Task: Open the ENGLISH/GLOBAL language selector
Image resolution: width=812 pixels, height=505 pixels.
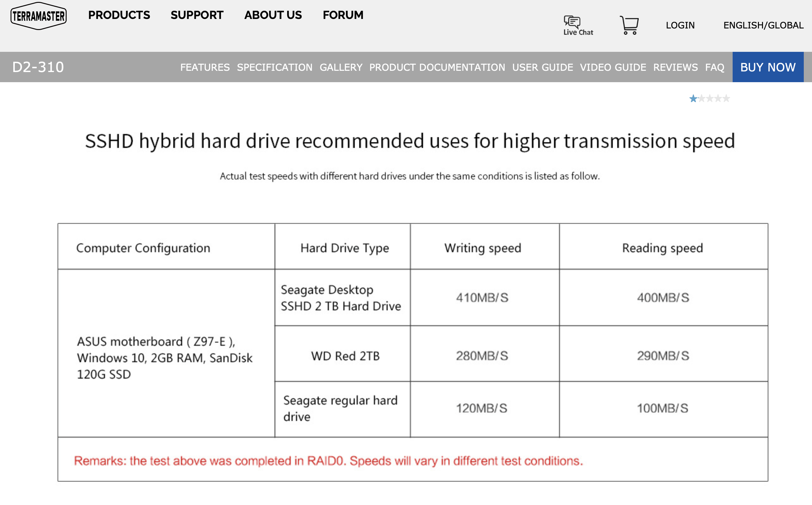Action: (763, 25)
